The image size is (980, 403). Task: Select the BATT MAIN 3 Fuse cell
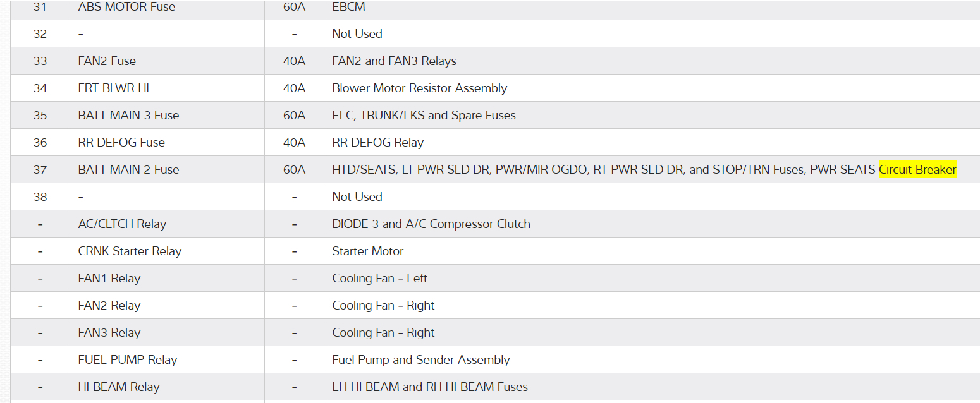(128, 116)
